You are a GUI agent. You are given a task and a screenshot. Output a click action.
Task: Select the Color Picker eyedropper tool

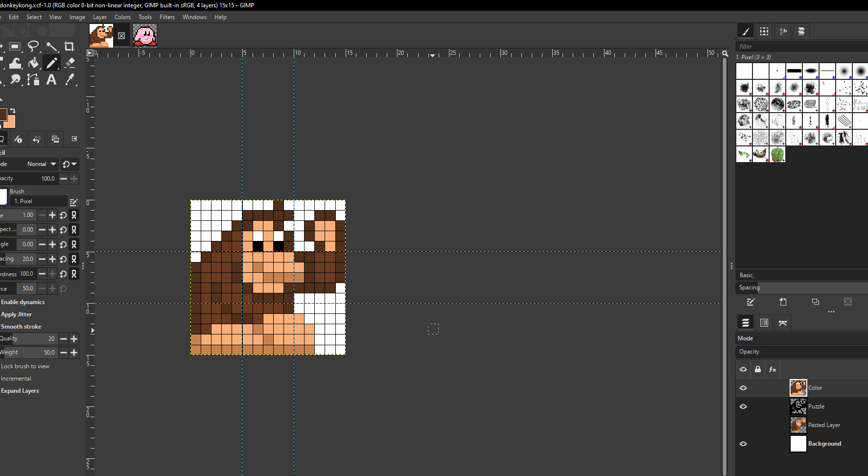point(70,79)
